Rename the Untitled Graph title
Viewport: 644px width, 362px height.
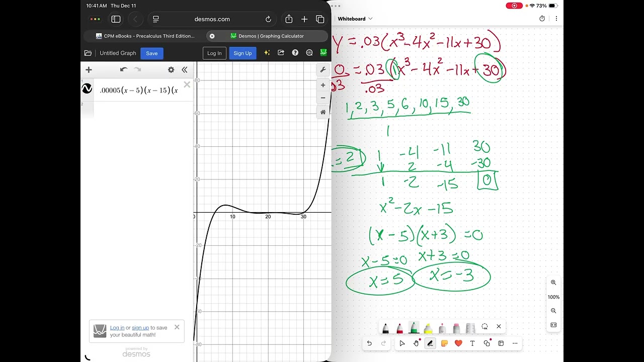(x=118, y=53)
